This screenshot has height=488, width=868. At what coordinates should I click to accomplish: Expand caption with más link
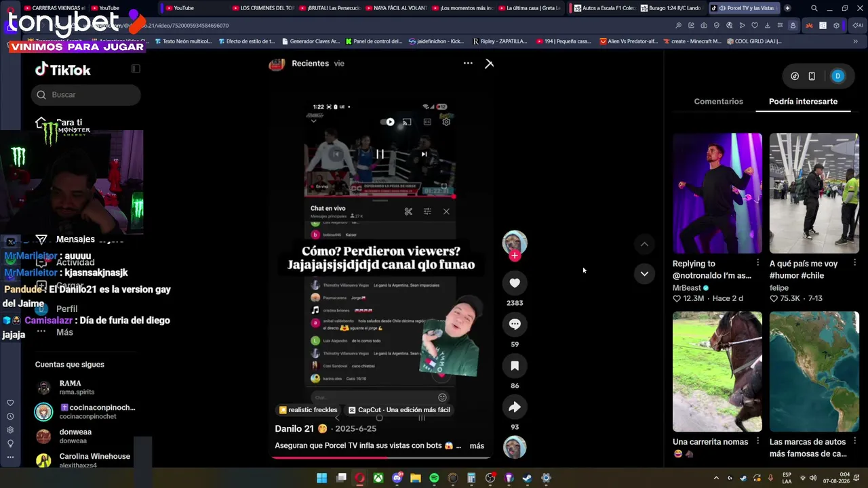click(477, 446)
